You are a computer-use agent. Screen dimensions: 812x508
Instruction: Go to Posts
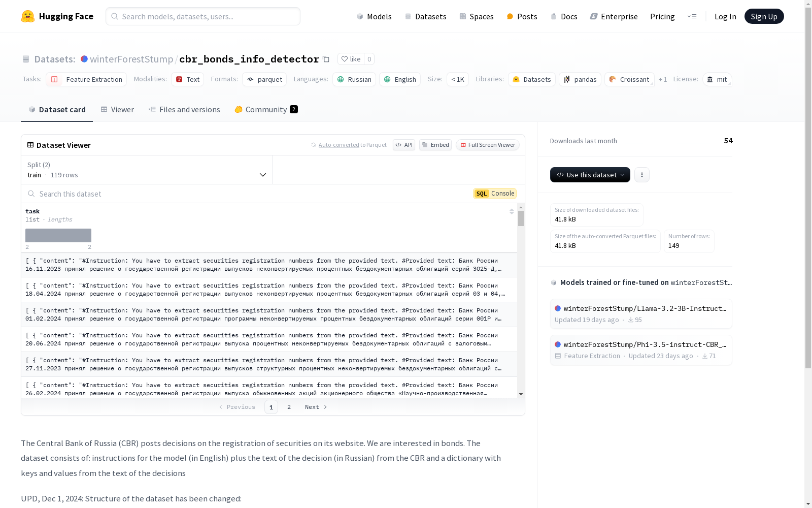pos(522,16)
